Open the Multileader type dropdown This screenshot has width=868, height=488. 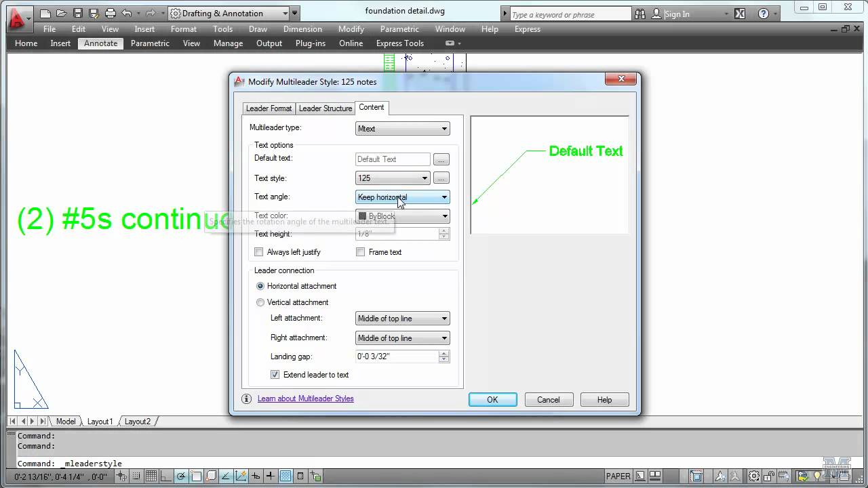[402, 129]
